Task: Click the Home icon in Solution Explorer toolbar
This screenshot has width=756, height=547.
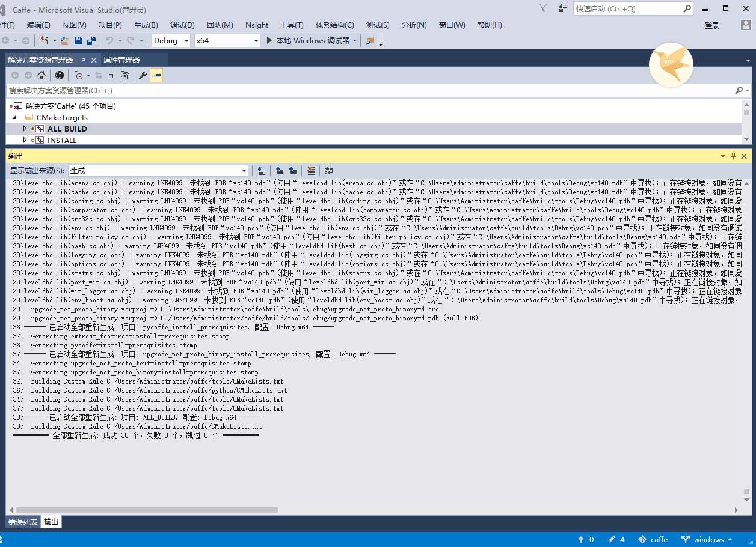Action: 42,75
